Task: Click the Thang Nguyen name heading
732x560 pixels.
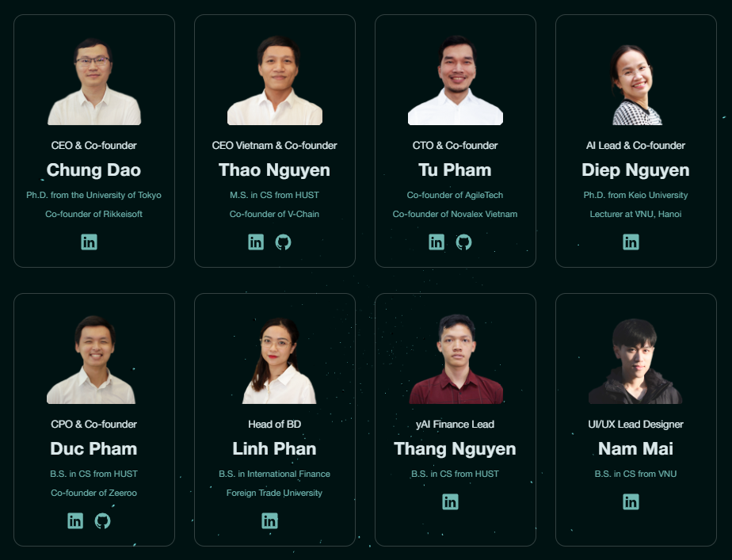Action: pos(456,448)
